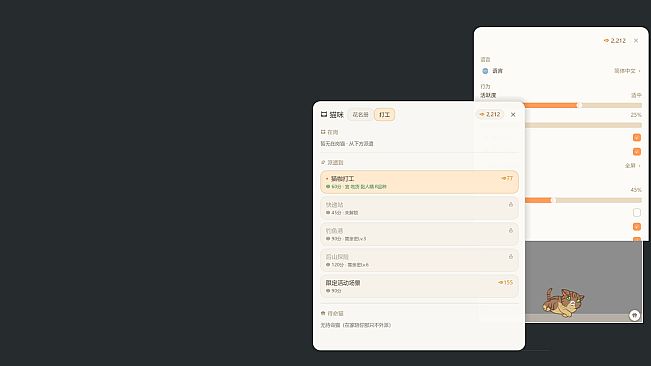Select the locked 快递站 card

(x=419, y=208)
